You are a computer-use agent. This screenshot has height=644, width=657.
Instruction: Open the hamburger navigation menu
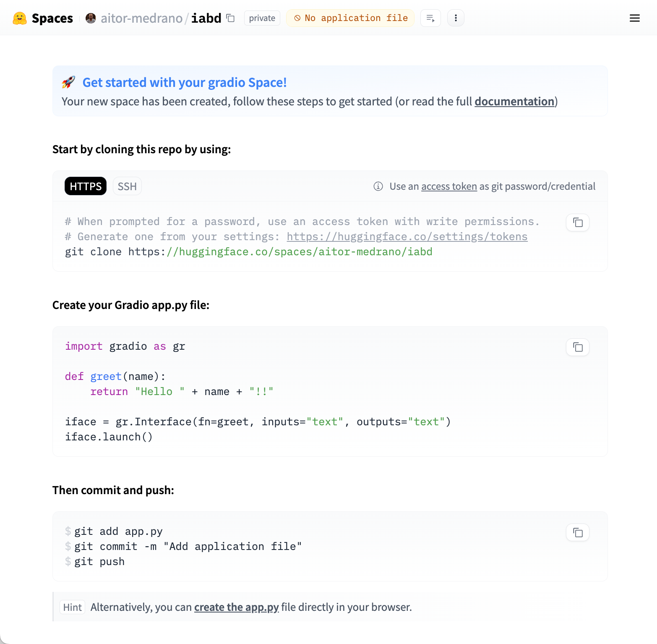635,18
